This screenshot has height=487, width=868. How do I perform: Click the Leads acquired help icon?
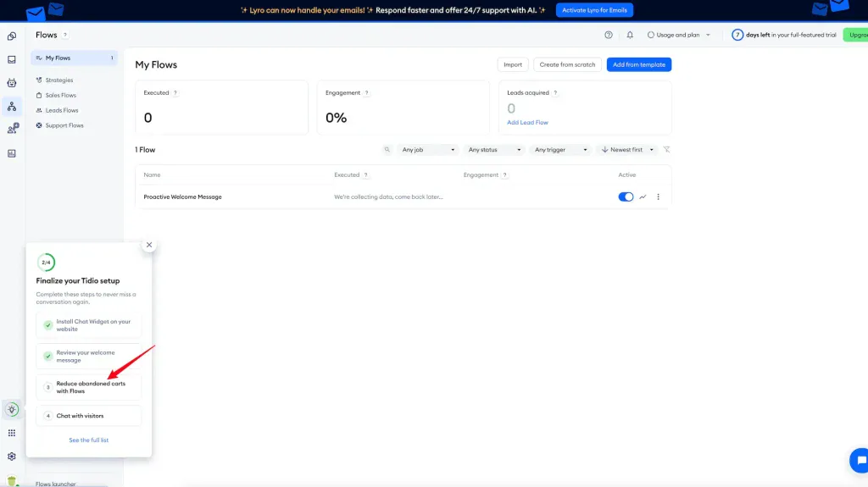[x=555, y=93]
